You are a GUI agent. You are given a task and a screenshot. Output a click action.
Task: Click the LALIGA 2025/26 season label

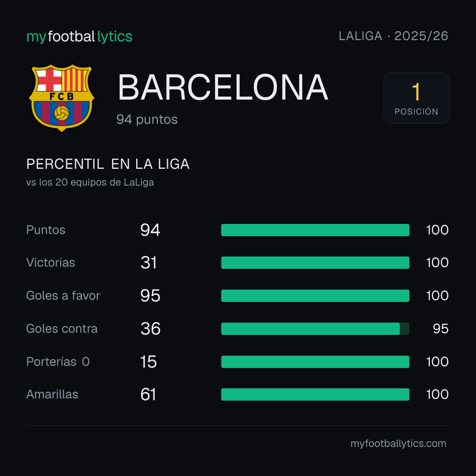[x=394, y=36]
